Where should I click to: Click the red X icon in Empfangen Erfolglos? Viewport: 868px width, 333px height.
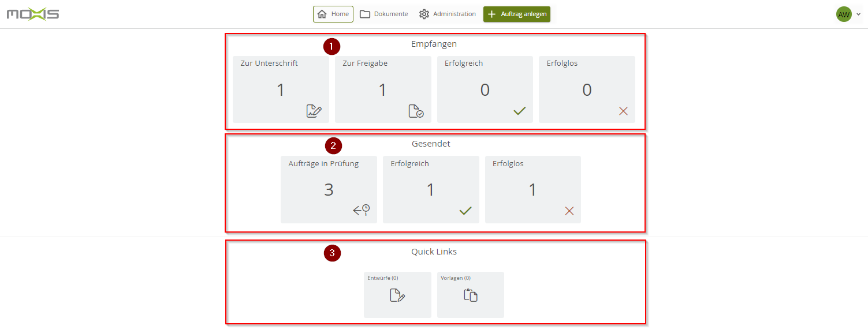pos(623,111)
